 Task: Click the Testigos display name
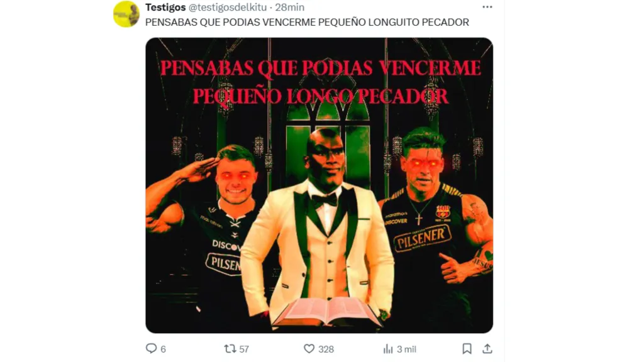coord(165,8)
